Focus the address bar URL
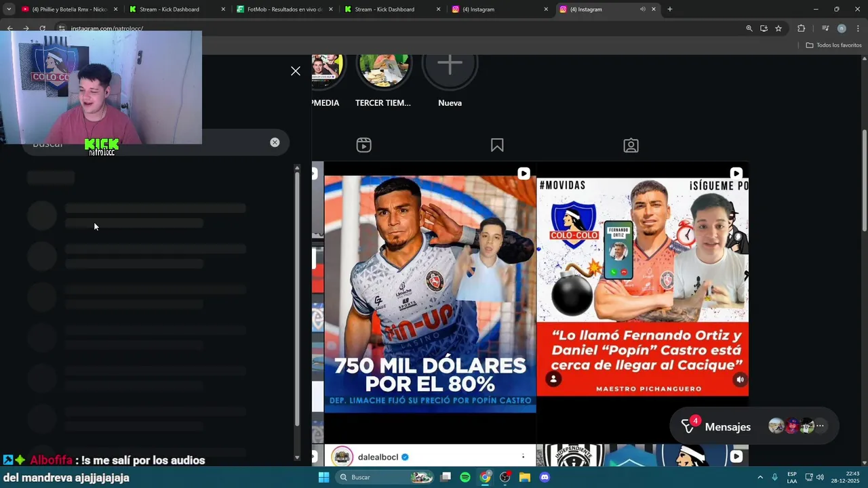 point(106,28)
